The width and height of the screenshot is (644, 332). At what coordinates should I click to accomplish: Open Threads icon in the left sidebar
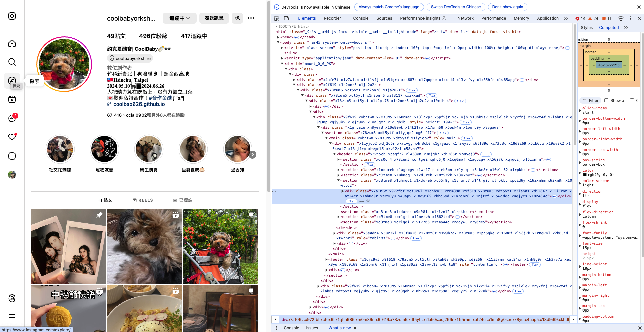point(12,298)
